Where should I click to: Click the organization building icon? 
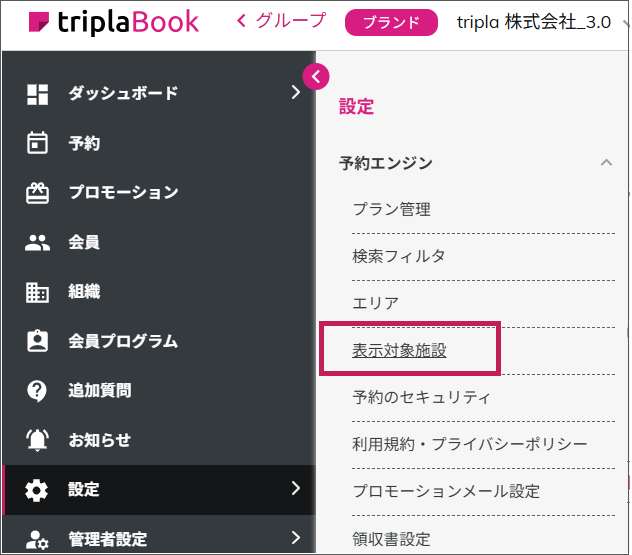tap(37, 292)
